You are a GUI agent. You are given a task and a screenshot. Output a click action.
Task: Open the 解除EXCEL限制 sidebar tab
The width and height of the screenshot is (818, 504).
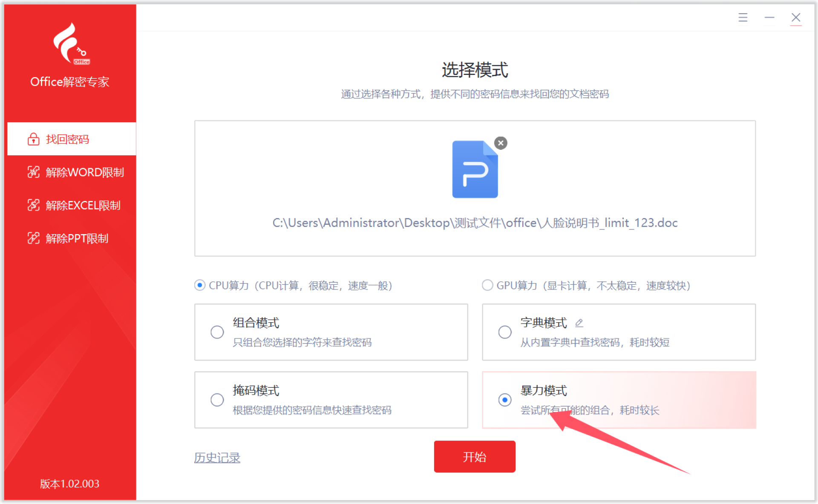coord(72,205)
